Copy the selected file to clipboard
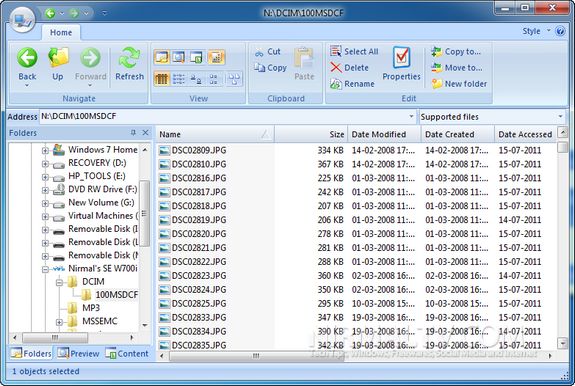Viewport: 575px width, 386px height. 270,68
